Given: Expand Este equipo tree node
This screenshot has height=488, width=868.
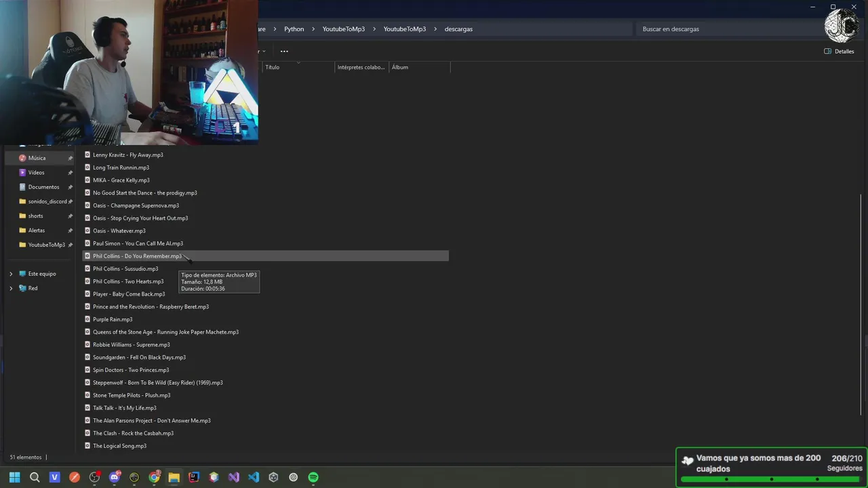Looking at the screenshot, I should point(11,274).
